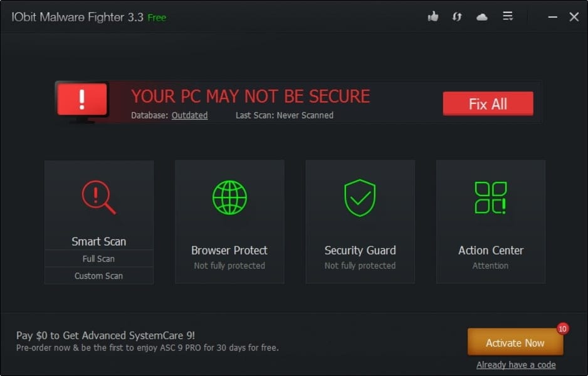Click the Action Center grid icon
Image resolution: width=588 pixels, height=376 pixels.
click(490, 197)
